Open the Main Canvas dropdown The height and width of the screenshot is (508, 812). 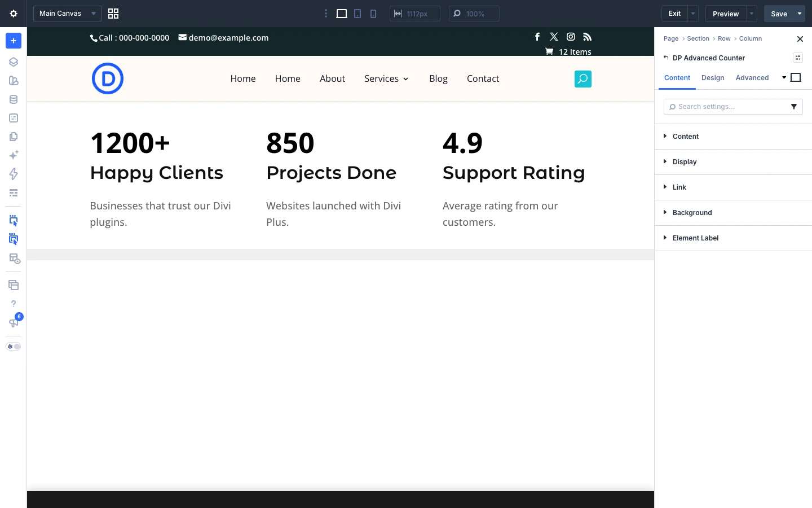tap(68, 14)
